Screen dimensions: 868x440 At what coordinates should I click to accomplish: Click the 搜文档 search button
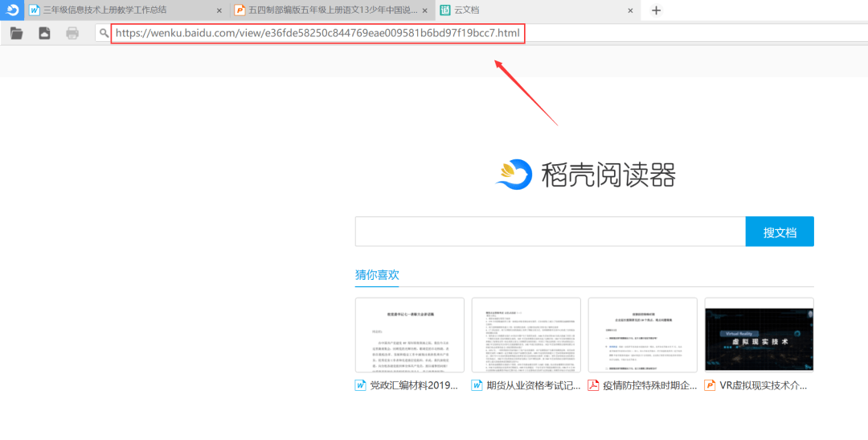pyautogui.click(x=780, y=231)
